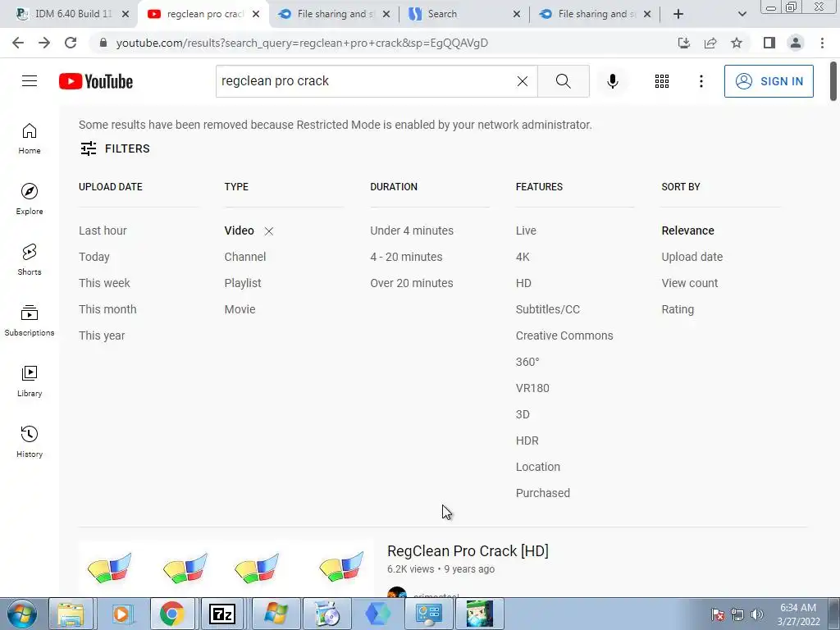Open the Chrome profile avatar icon
Viewport: 840px width, 630px height.
(796, 43)
